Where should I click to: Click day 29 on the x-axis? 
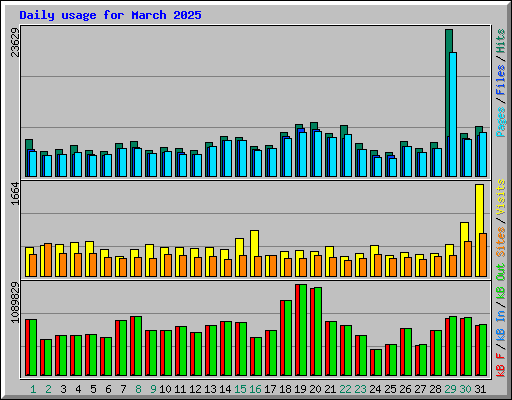coord(450,389)
